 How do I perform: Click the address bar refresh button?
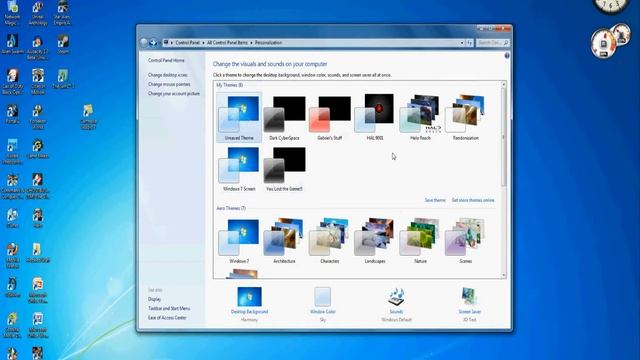469,42
